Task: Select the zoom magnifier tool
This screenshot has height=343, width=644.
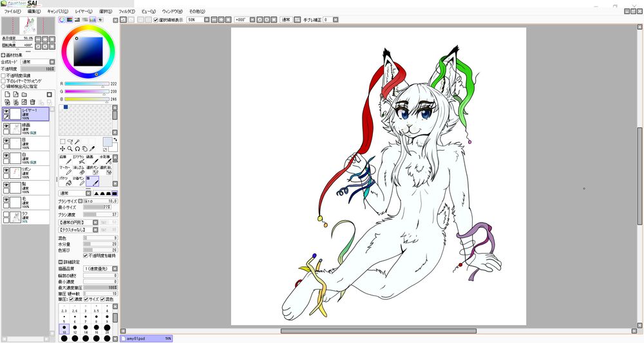Action: (x=70, y=149)
